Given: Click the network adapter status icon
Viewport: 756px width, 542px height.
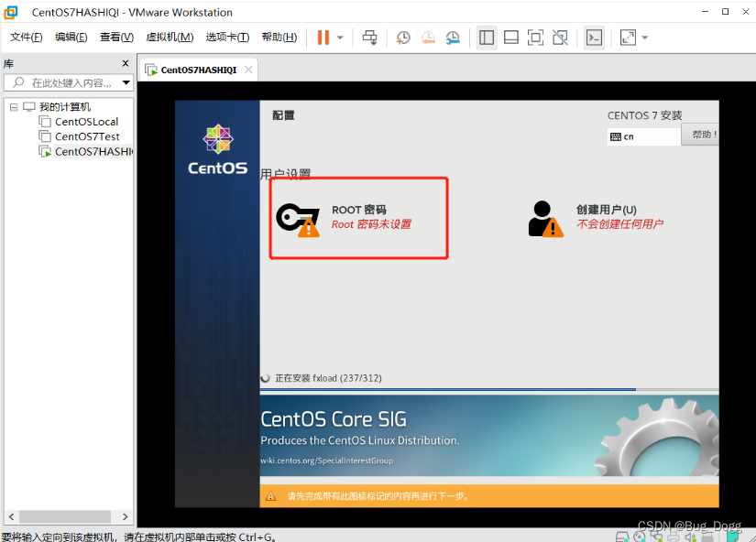Looking at the screenshot, I should [x=657, y=537].
